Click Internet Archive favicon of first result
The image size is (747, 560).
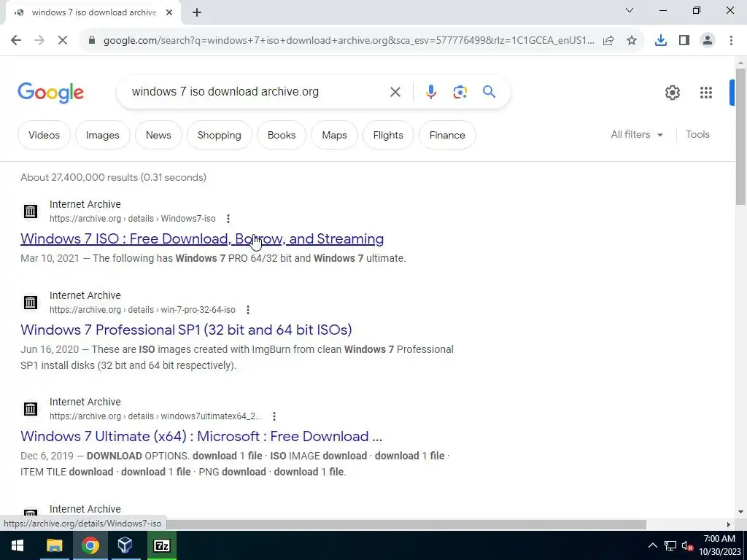click(x=31, y=211)
